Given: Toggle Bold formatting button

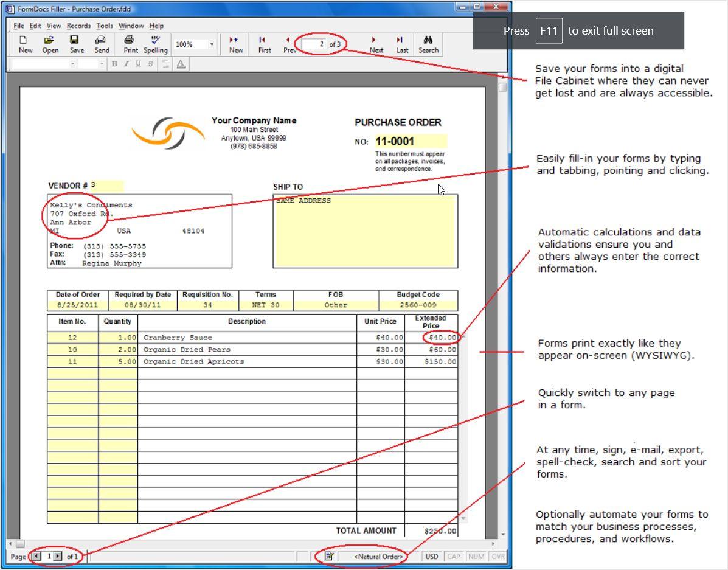Looking at the screenshot, I should point(114,64).
